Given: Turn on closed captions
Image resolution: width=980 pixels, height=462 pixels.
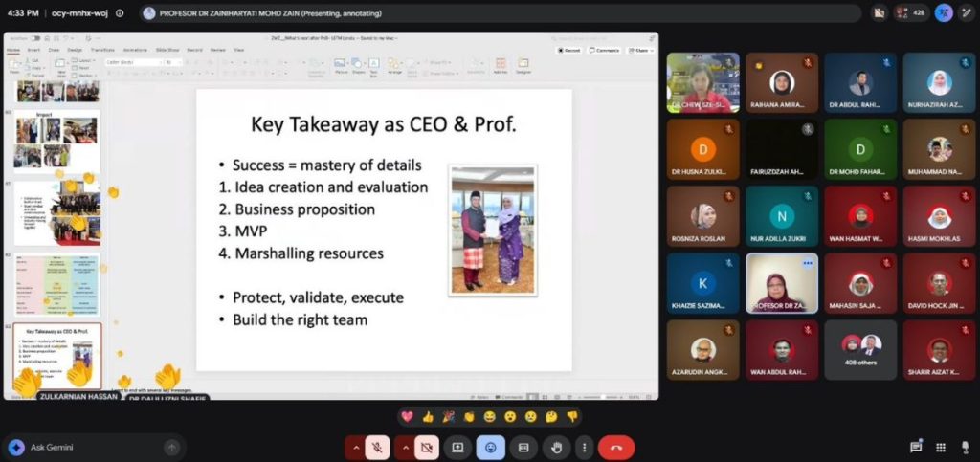Looking at the screenshot, I should (523, 447).
